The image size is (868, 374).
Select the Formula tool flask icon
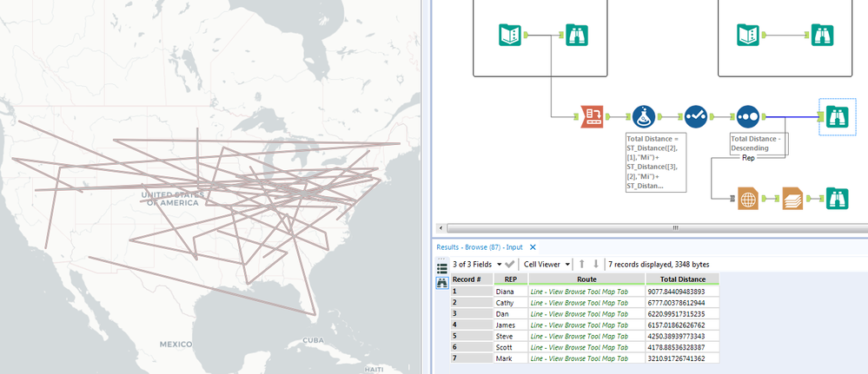(644, 117)
